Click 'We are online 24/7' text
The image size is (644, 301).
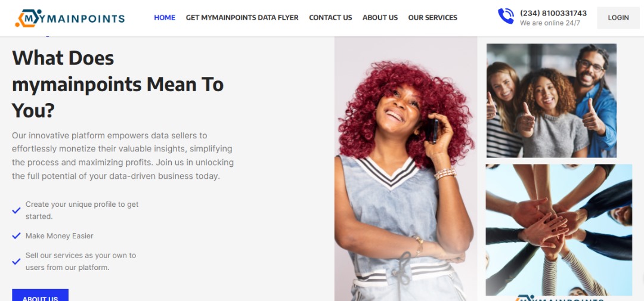click(x=550, y=23)
